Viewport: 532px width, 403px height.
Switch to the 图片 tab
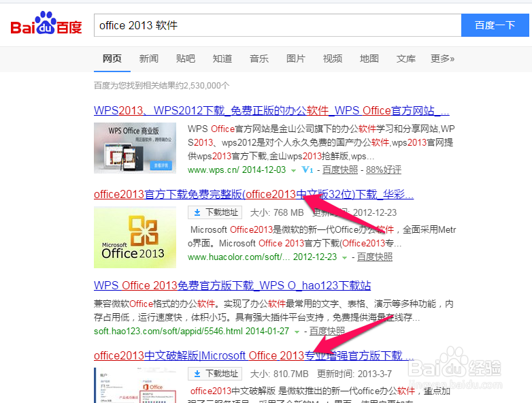tap(296, 59)
